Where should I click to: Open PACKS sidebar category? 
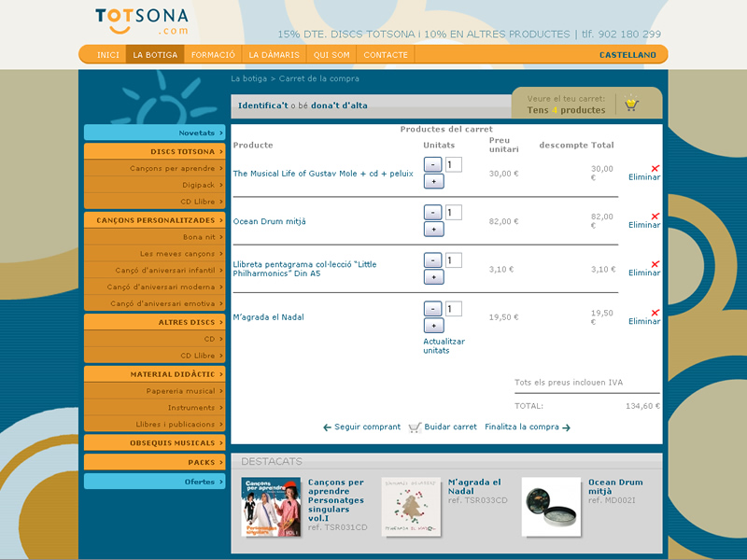coord(154,462)
